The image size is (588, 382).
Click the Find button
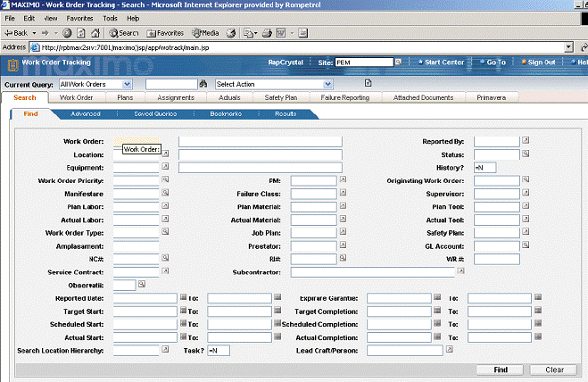[501, 370]
